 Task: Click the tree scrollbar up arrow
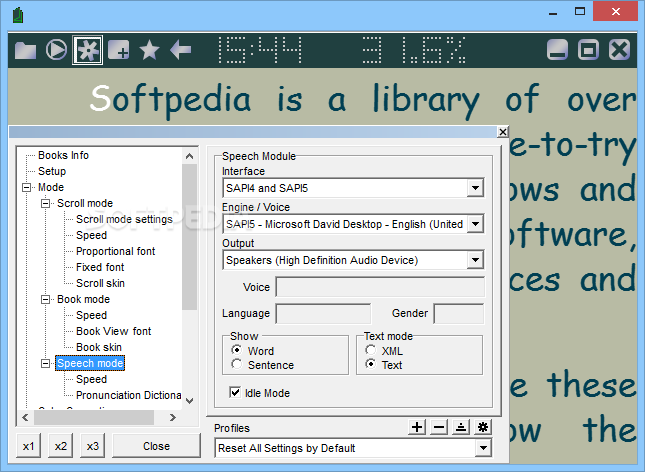click(x=189, y=156)
